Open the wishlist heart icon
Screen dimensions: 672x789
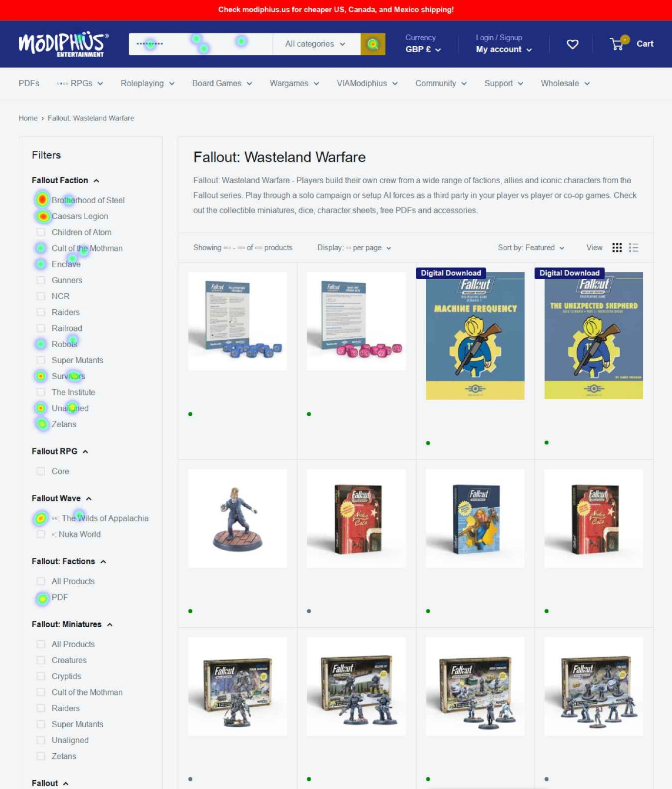click(x=572, y=44)
